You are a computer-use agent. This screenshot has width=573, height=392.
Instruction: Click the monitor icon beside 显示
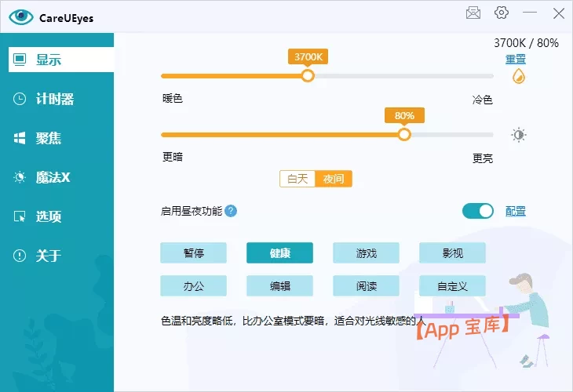click(20, 60)
